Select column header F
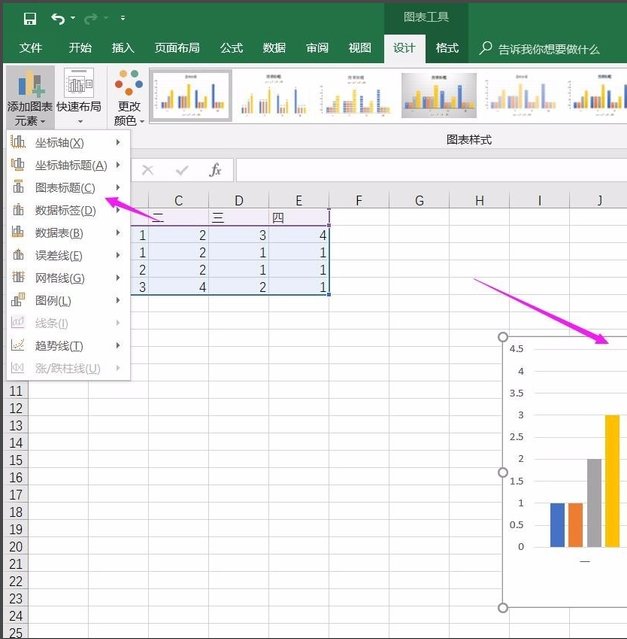627x639 pixels. (359, 201)
